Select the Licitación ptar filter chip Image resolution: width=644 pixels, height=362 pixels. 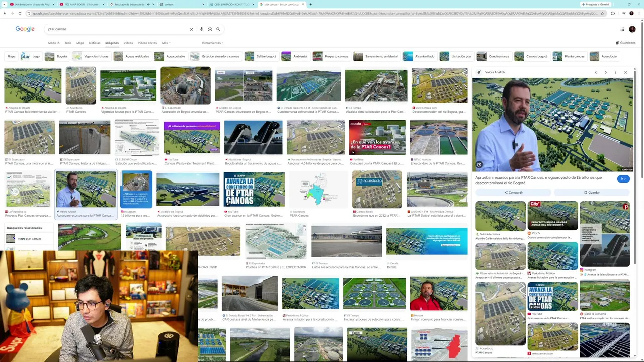(x=456, y=56)
